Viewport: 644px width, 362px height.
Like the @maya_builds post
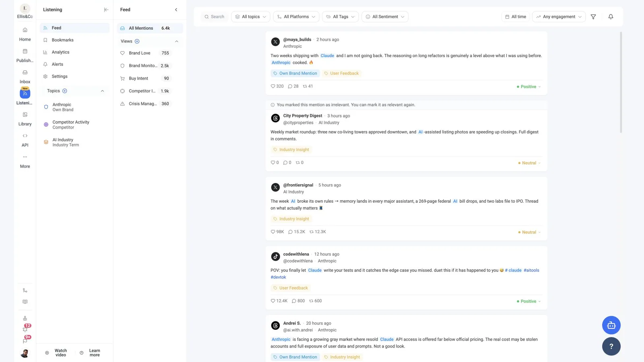(x=273, y=86)
